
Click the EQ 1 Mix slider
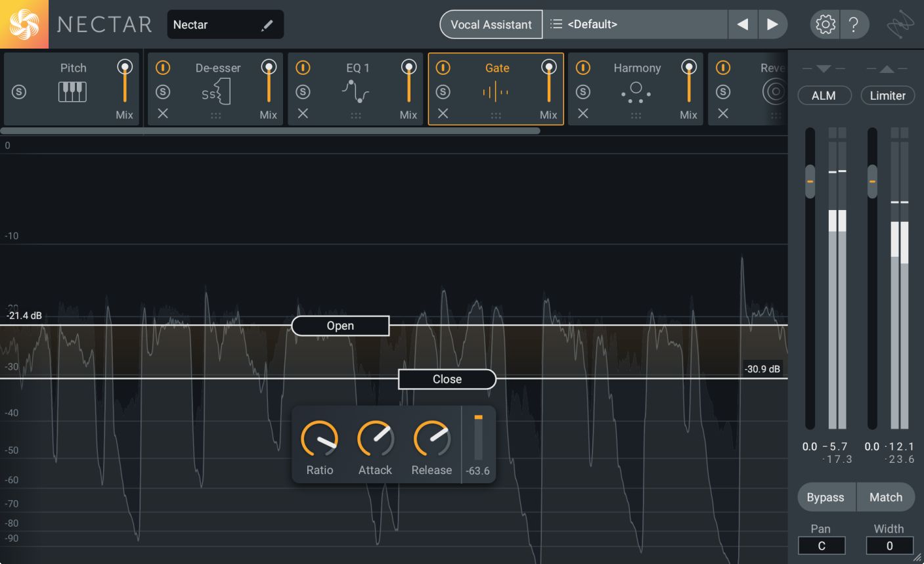point(408,81)
